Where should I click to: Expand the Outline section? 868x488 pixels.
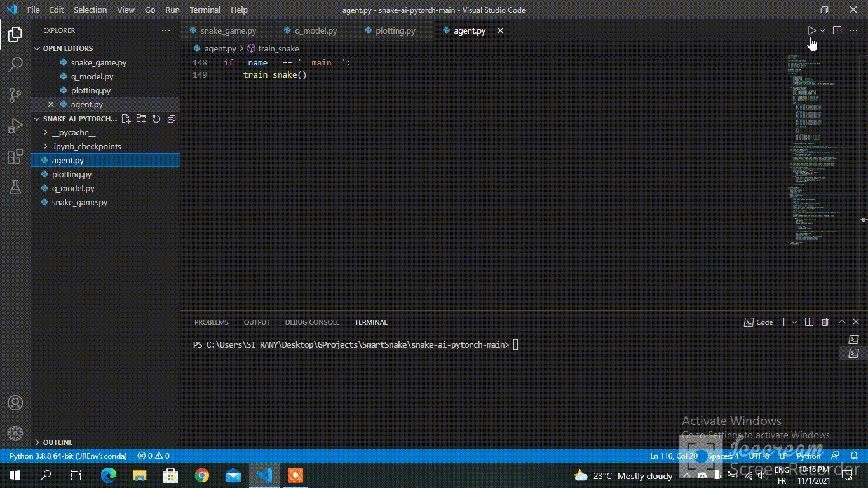105,442
